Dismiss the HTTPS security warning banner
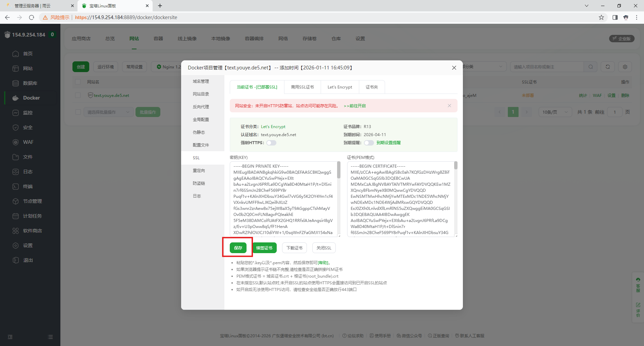Screen dimensions: 644x346 pos(449,106)
